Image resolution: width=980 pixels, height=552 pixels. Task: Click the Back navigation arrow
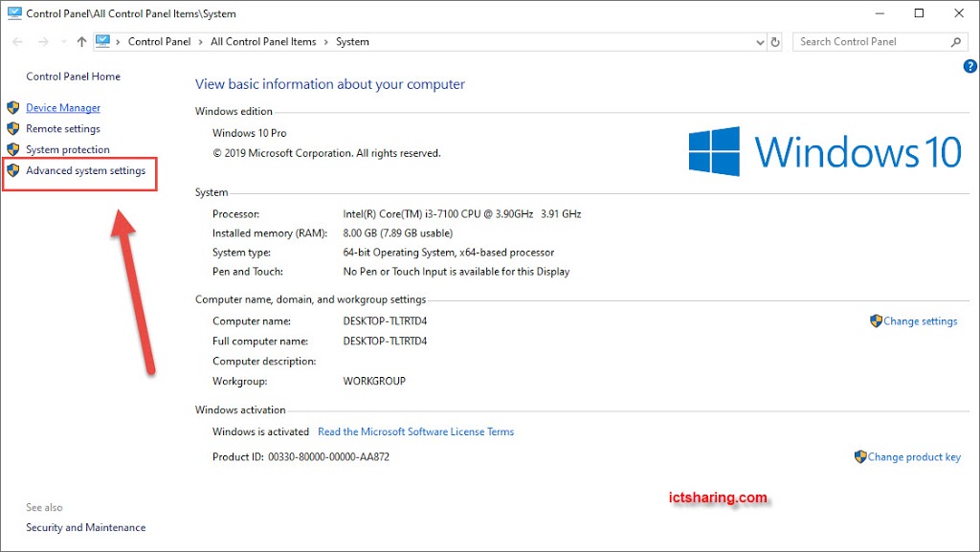coord(17,42)
